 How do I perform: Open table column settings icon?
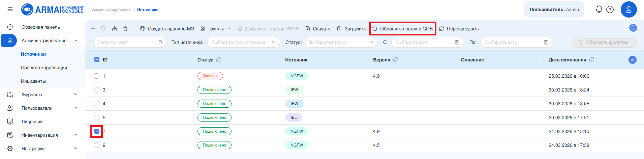pos(633,60)
